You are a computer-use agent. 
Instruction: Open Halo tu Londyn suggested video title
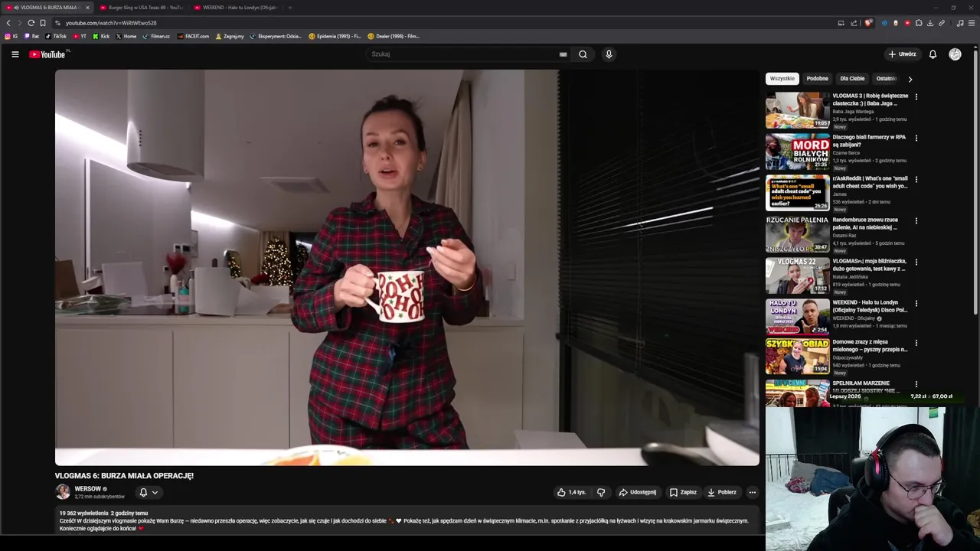[x=870, y=306]
